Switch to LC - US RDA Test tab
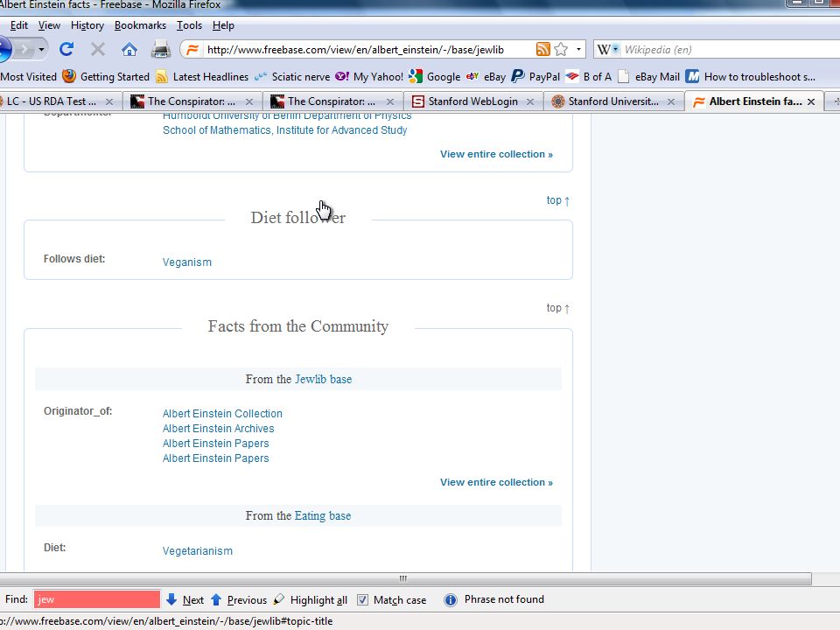This screenshot has height=630, width=840. click(x=53, y=101)
